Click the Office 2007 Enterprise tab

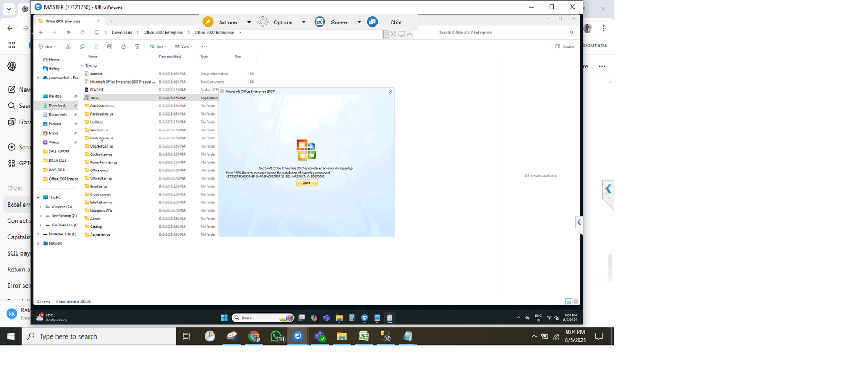[63, 21]
